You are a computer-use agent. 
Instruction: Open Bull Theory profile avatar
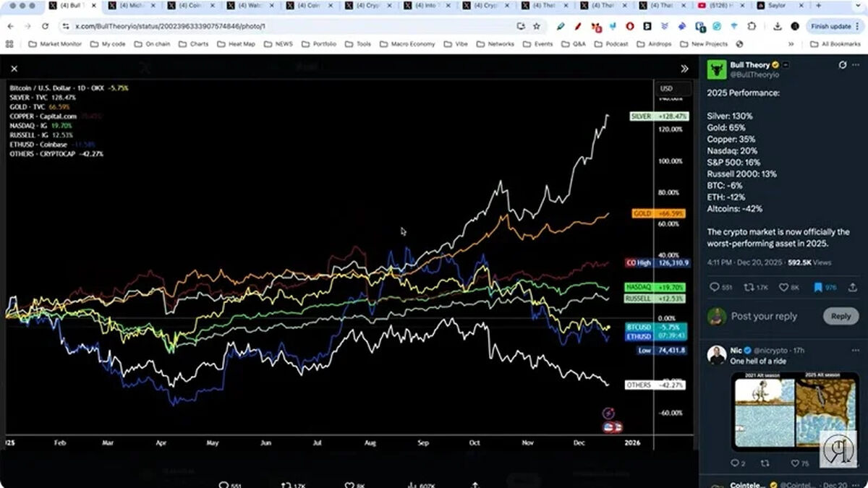717,69
